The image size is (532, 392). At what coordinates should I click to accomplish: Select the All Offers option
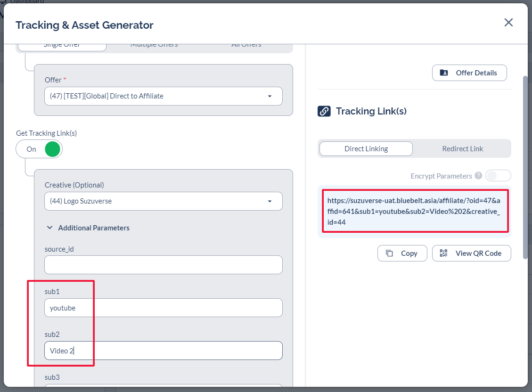246,46
